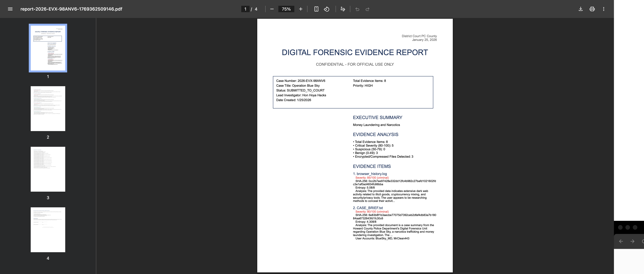Screen dimensions: 644x274
Task: Click the page number input field
Action: point(245,9)
